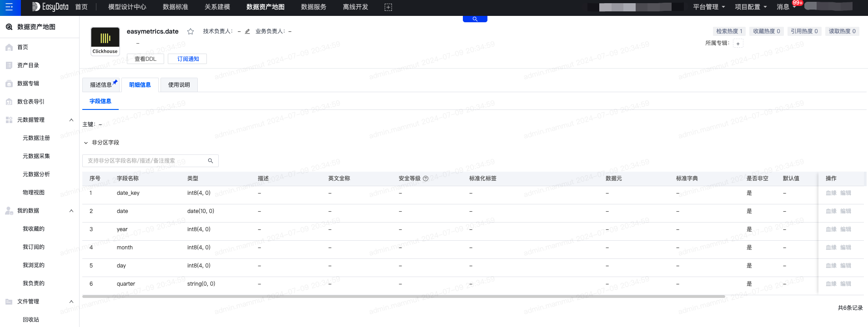The width and height of the screenshot is (868, 327).
Task: Add a data album with the plus icon
Action: pyautogui.click(x=738, y=44)
